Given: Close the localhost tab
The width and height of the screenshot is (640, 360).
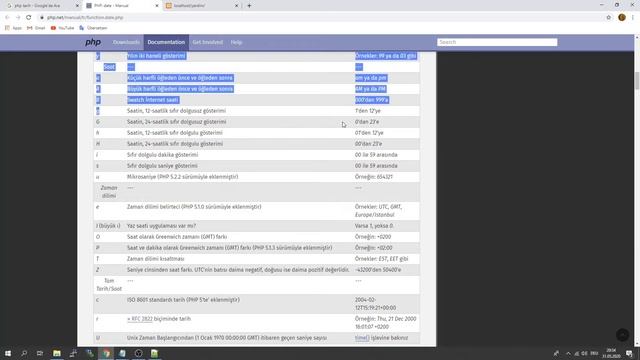Looking at the screenshot, I should point(237,6).
